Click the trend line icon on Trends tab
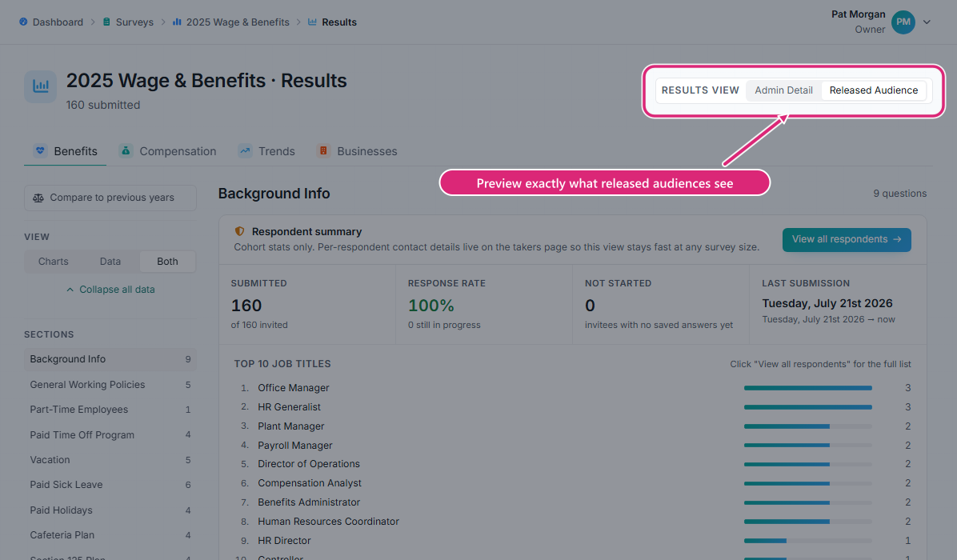The image size is (957, 560). click(245, 150)
